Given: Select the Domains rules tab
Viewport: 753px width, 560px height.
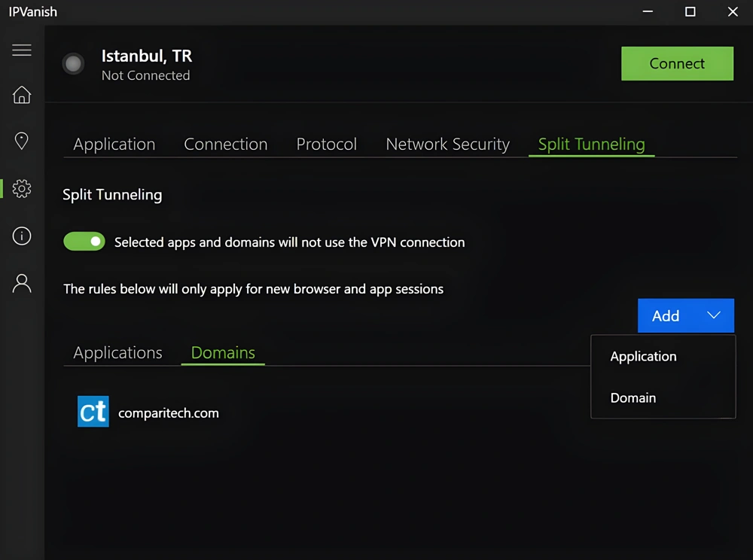Looking at the screenshot, I should [x=223, y=353].
